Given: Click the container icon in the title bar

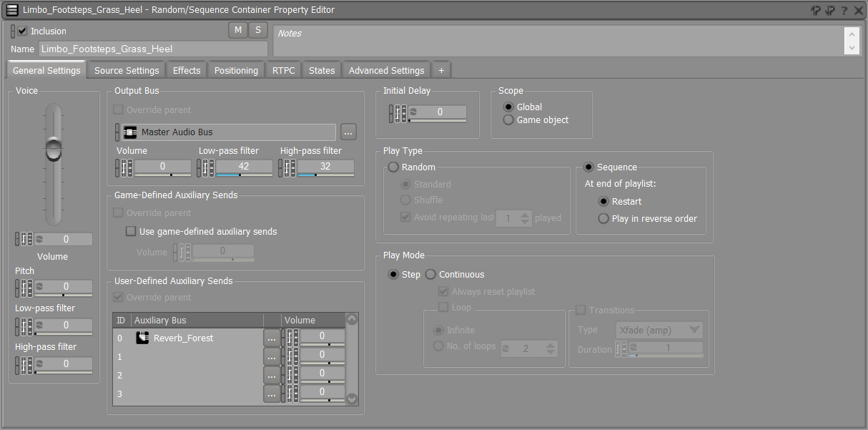Looking at the screenshot, I should [12, 10].
